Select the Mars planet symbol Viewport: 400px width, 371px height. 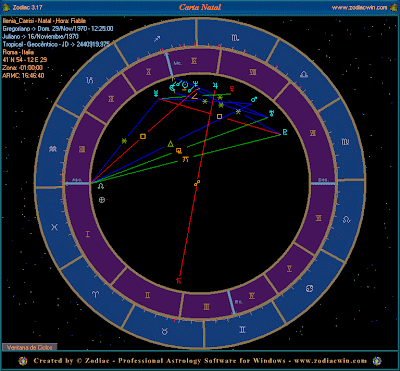pyautogui.click(x=254, y=99)
